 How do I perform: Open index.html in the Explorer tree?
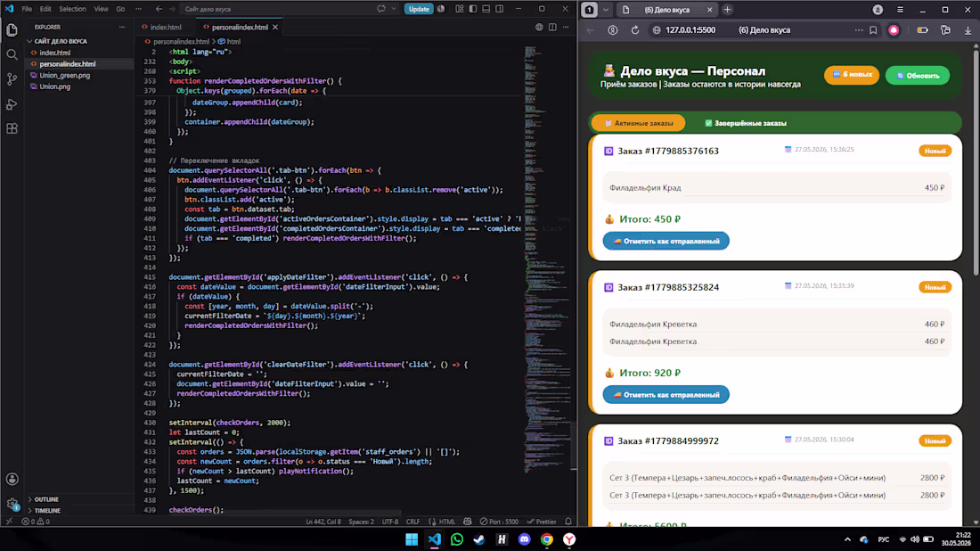click(x=55, y=53)
